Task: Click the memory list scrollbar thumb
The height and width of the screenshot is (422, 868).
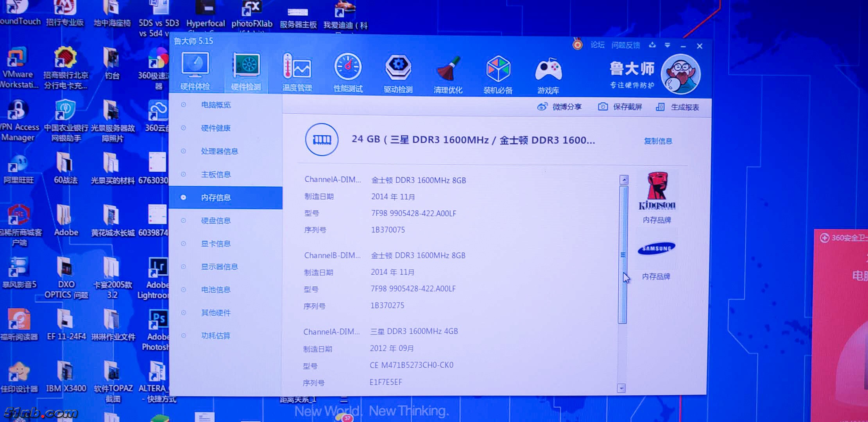Action: click(x=623, y=255)
